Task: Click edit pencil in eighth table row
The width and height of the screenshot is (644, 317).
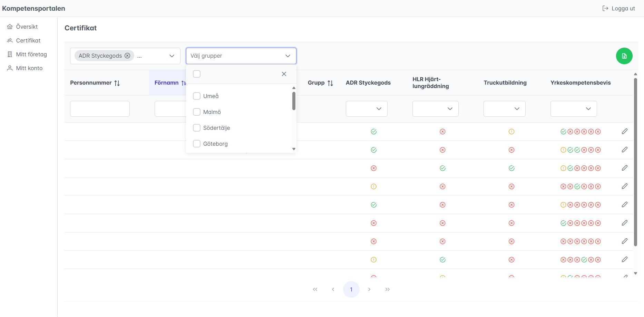Action: [625, 259]
